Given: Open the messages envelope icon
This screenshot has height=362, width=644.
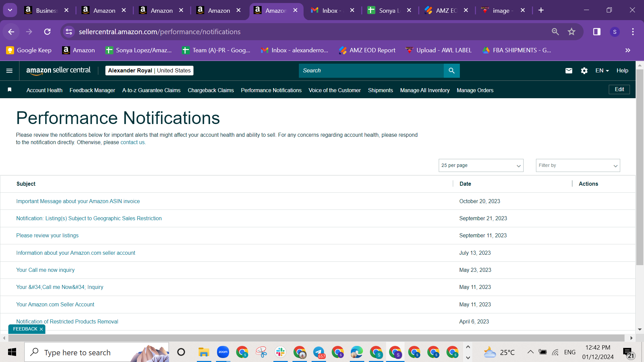Looking at the screenshot, I should (x=569, y=71).
